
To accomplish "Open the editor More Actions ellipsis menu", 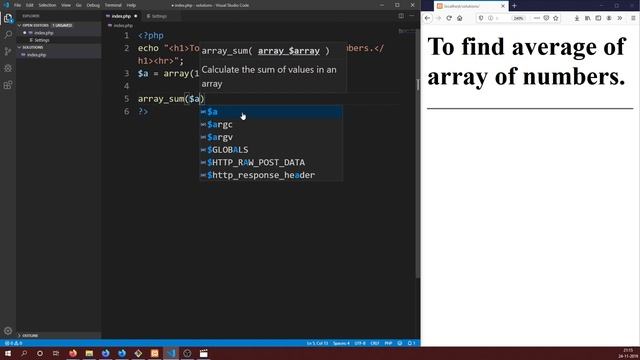I will click(411, 16).
